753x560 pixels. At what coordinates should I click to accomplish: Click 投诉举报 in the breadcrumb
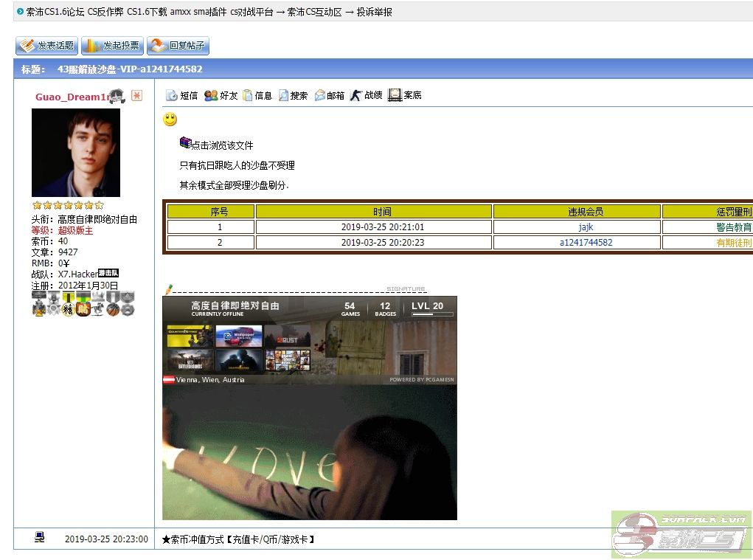coord(375,12)
